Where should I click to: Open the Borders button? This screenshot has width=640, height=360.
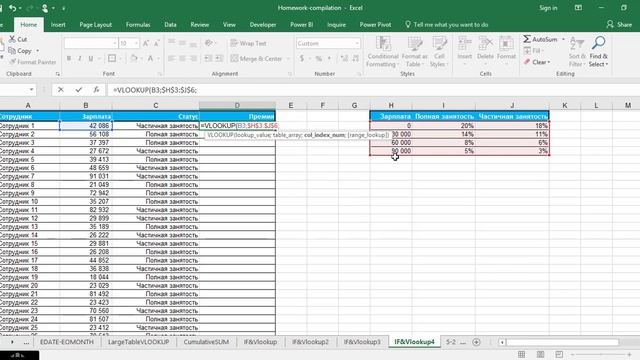112,59
